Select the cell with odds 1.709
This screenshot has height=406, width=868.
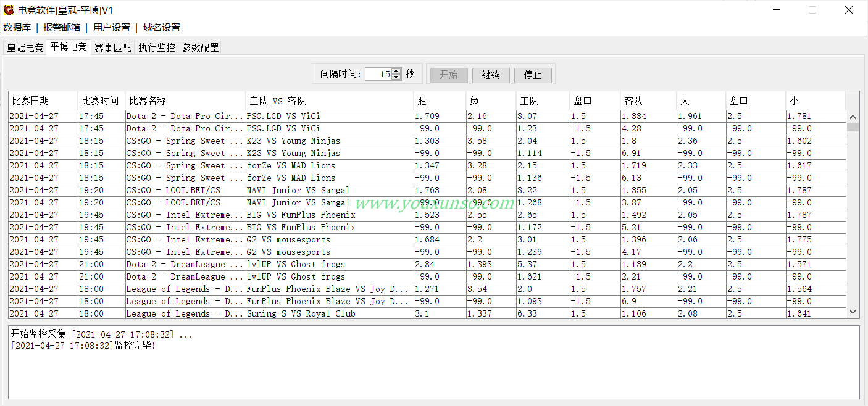pyautogui.click(x=440, y=116)
